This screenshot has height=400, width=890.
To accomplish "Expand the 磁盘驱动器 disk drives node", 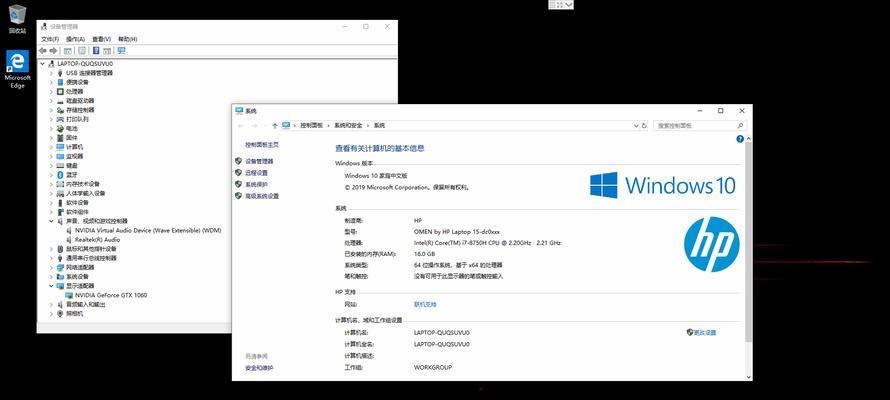I will [51, 100].
